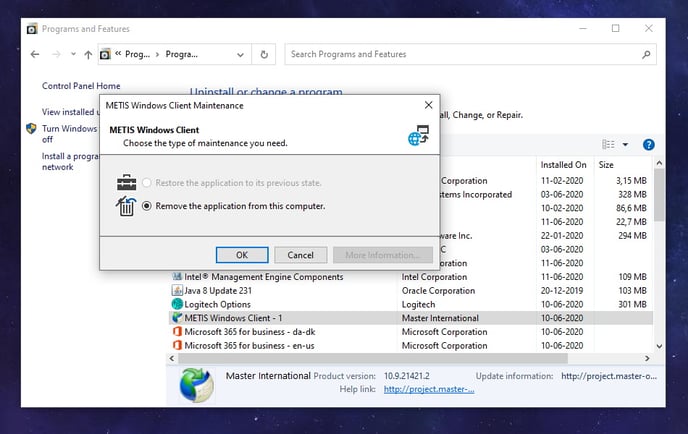The height and width of the screenshot is (434, 688).
Task: Click Prog... breadcrumb segment
Action: pos(137,54)
